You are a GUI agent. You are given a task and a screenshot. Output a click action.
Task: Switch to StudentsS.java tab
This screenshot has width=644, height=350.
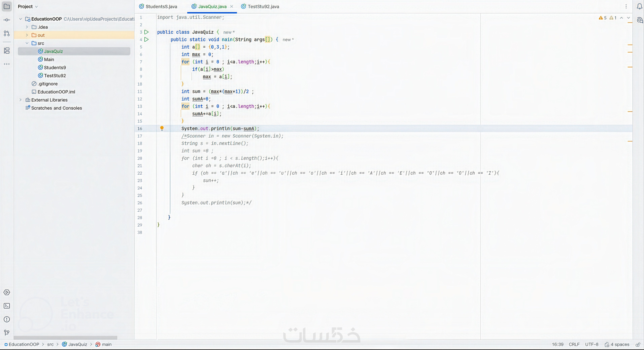[x=161, y=7]
